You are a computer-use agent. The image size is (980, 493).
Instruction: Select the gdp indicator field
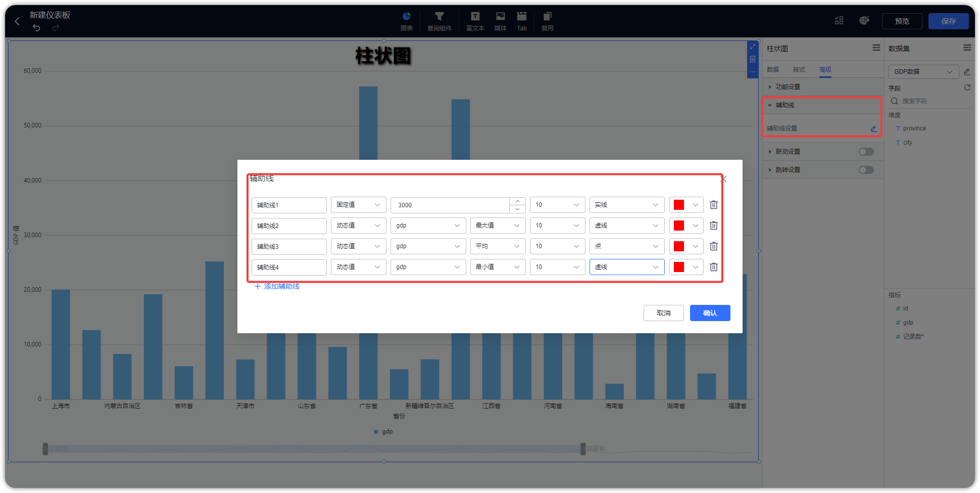click(908, 323)
